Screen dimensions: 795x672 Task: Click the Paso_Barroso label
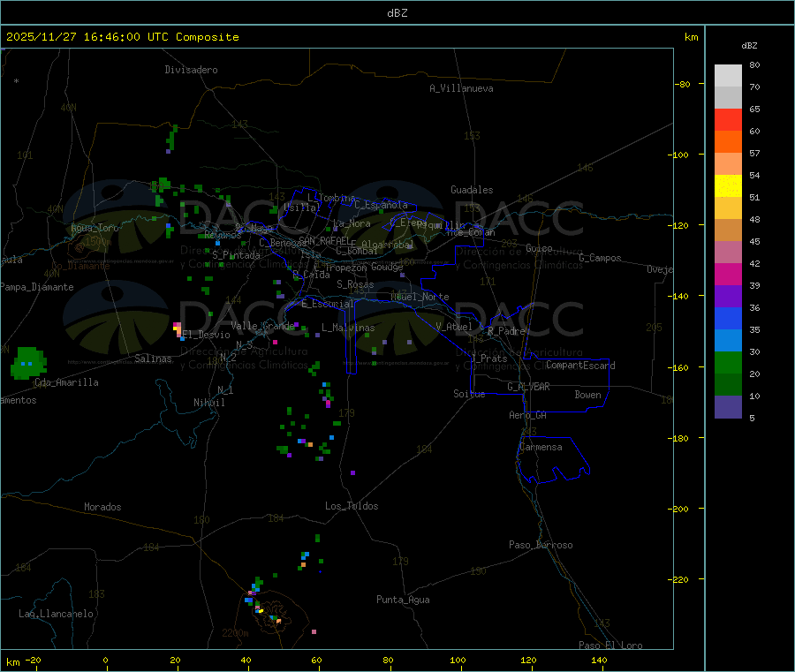(x=541, y=545)
